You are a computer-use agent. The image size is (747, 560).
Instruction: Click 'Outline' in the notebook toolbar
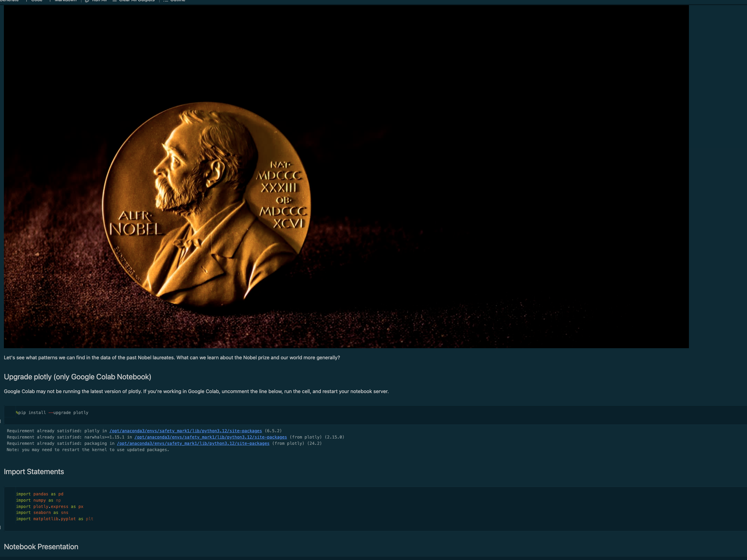(x=174, y=1)
